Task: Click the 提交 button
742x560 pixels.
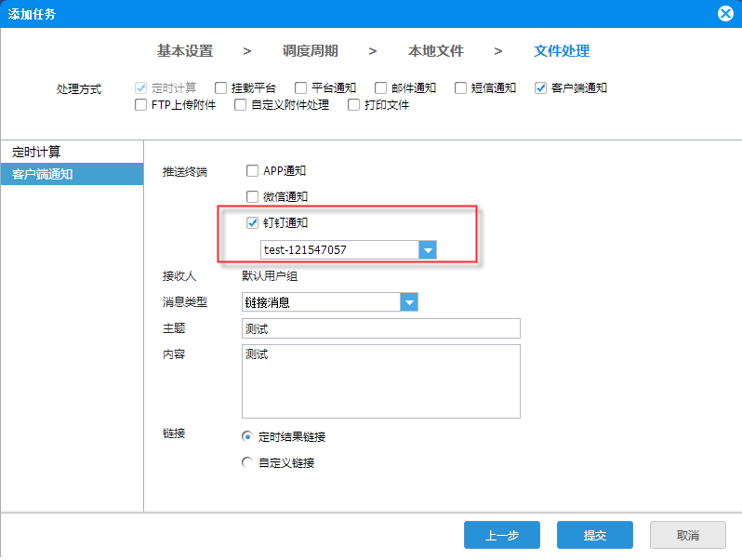Action: 595,535
